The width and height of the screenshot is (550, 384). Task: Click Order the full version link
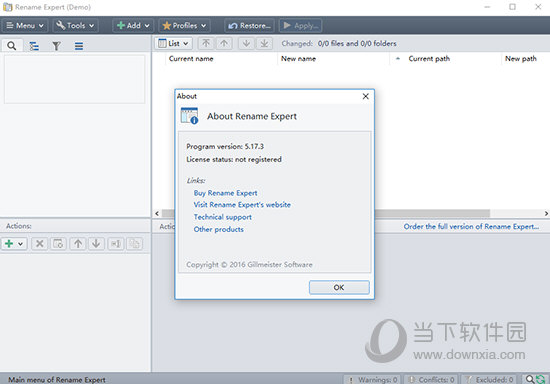coord(471,227)
